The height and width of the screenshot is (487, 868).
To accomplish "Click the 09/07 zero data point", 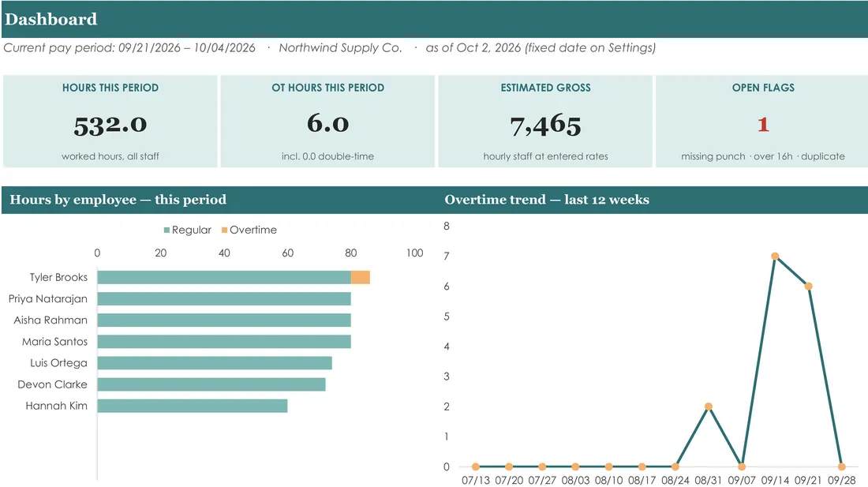I will pyautogui.click(x=742, y=466).
